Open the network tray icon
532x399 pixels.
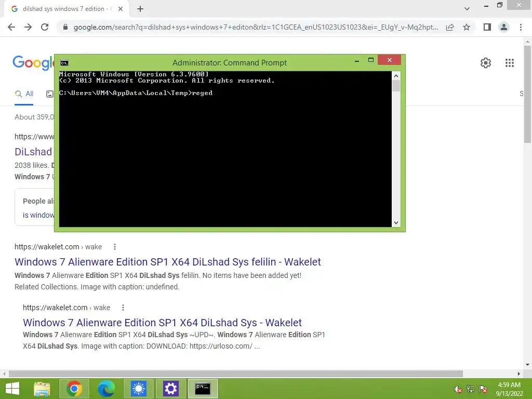click(471, 389)
